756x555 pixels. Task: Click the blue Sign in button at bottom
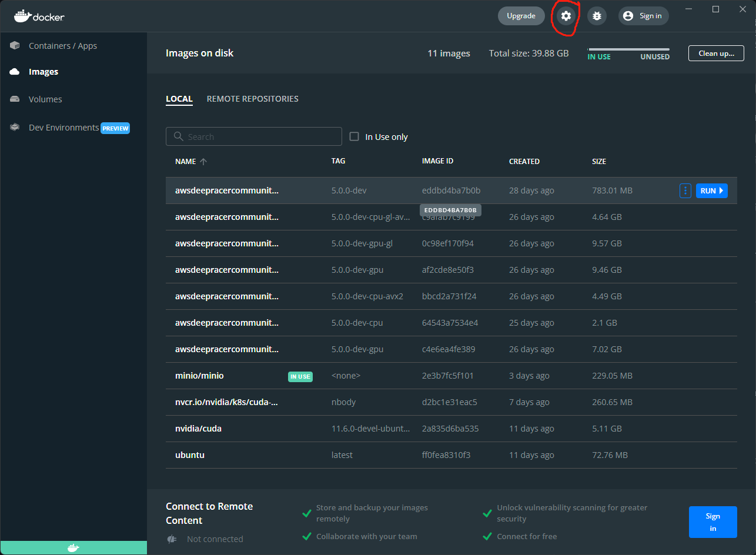[712, 522]
